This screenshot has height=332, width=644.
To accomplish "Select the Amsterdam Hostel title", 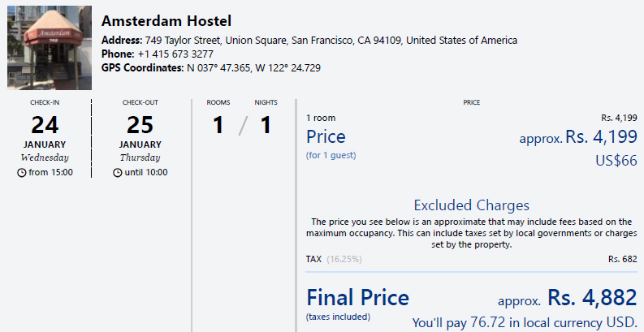I will point(166,21).
